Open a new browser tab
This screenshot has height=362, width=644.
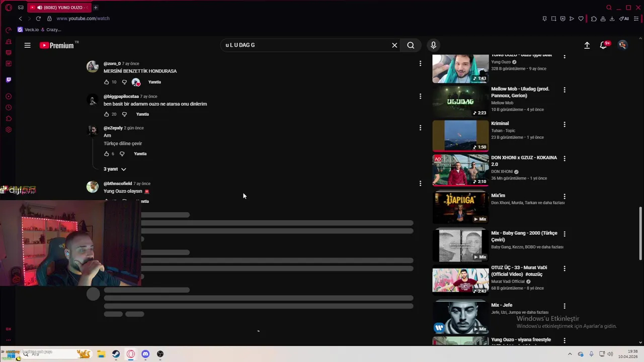point(96,8)
